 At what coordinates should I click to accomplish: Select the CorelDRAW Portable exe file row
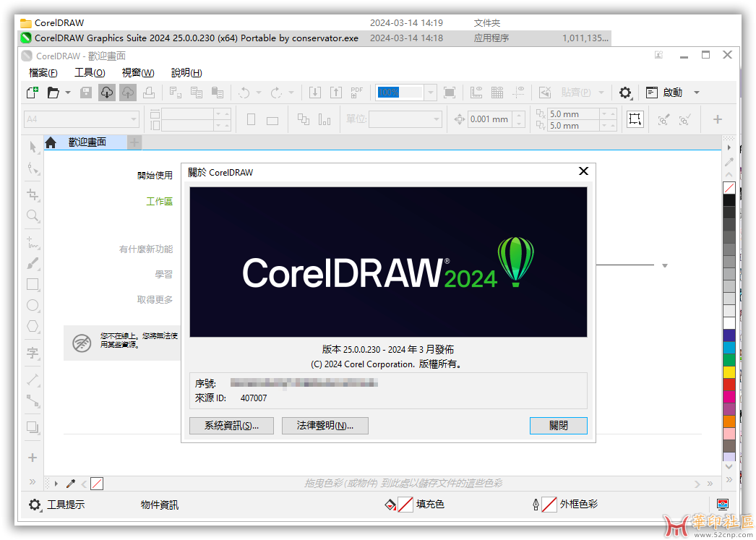(x=314, y=38)
